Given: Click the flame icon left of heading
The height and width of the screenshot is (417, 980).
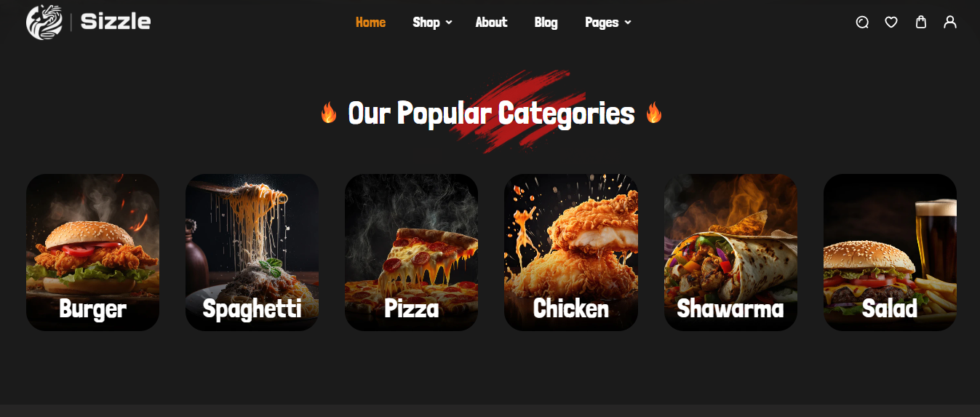Looking at the screenshot, I should tap(329, 113).
